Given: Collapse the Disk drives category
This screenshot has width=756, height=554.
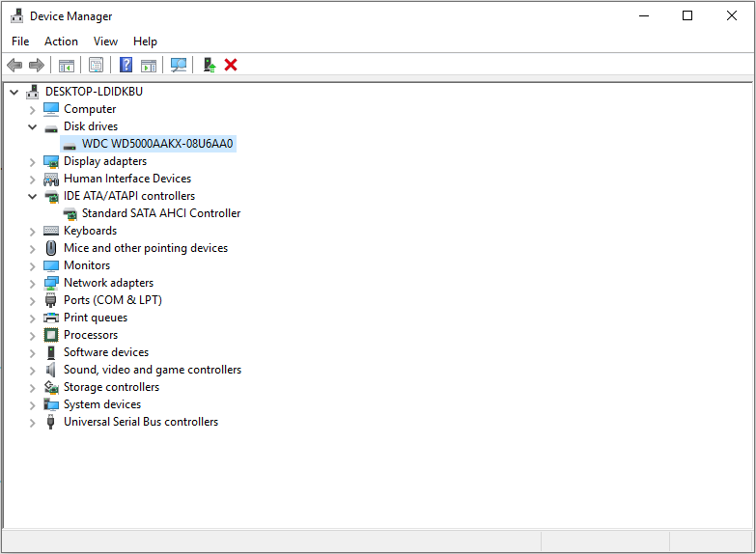Looking at the screenshot, I should (x=32, y=127).
